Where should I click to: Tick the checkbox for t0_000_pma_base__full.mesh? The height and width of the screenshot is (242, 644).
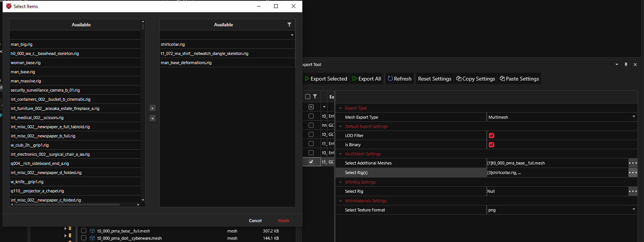click(84, 231)
